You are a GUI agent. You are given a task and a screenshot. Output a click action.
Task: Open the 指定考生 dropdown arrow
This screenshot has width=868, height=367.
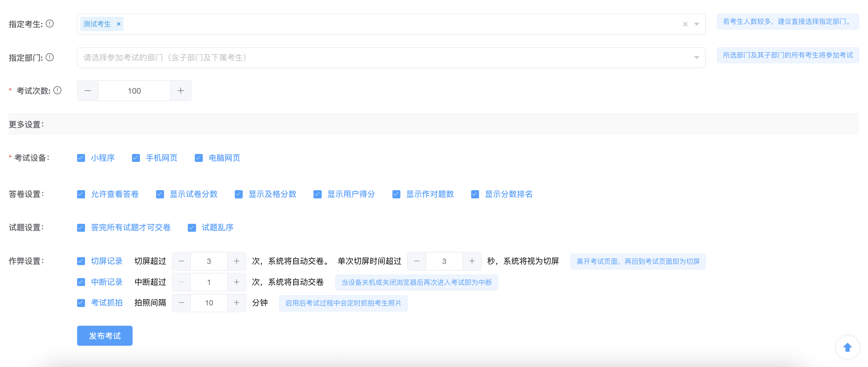coord(696,23)
